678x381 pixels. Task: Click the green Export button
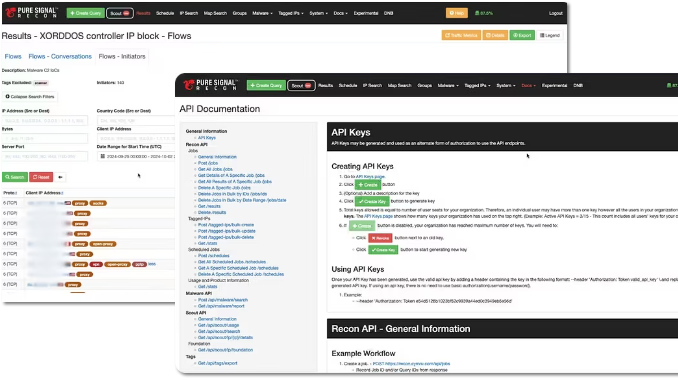(x=522, y=35)
